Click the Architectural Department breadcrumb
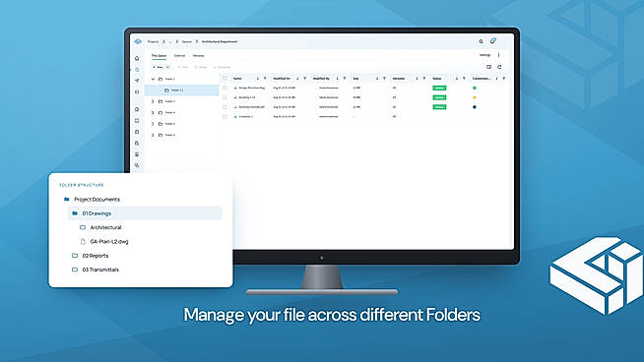The image size is (644, 362). (x=220, y=42)
